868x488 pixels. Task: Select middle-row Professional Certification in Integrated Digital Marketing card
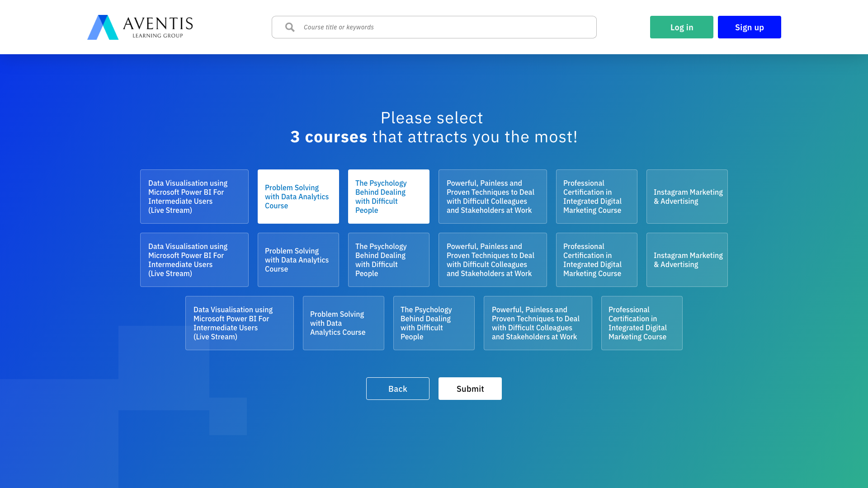[597, 260]
